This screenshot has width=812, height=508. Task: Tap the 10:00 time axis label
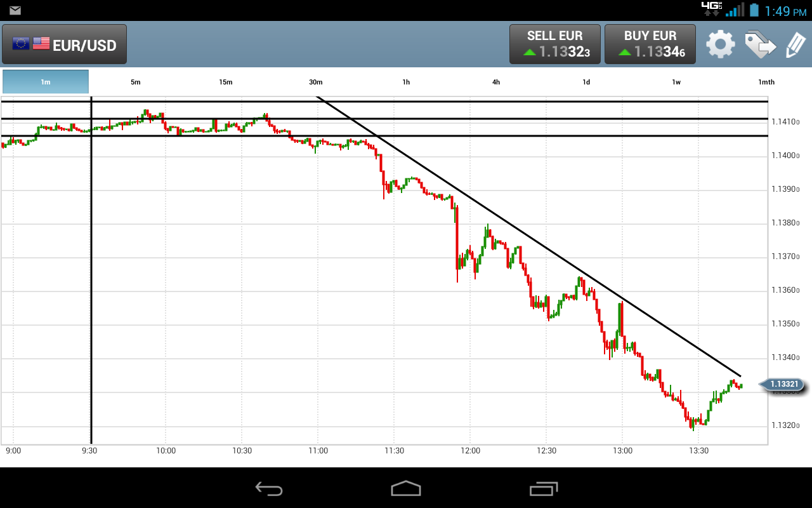(x=166, y=451)
